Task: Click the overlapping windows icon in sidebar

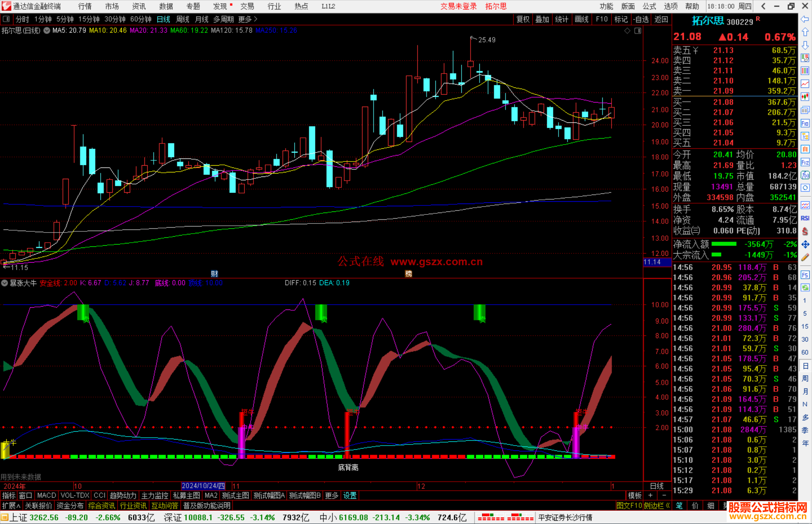Action: (x=805, y=110)
